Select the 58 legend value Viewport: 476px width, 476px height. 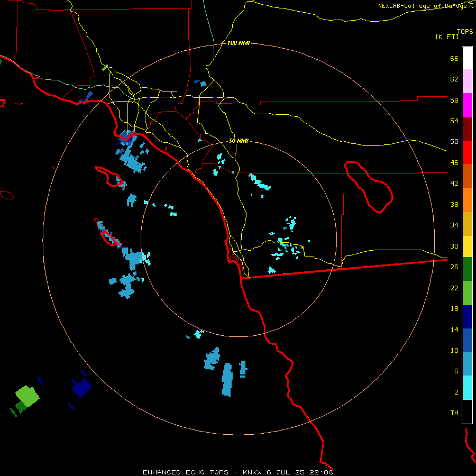click(454, 100)
